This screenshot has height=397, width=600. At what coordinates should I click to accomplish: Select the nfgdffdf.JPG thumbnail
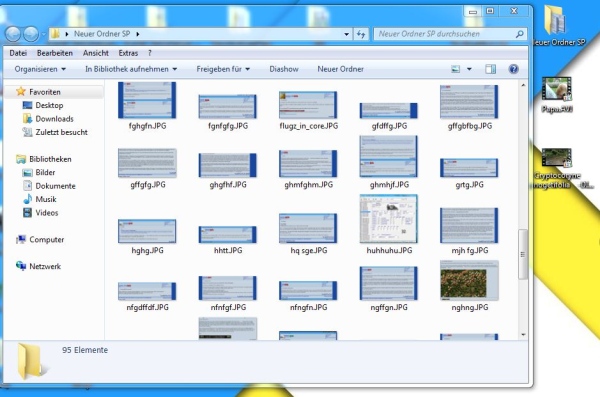click(x=147, y=291)
